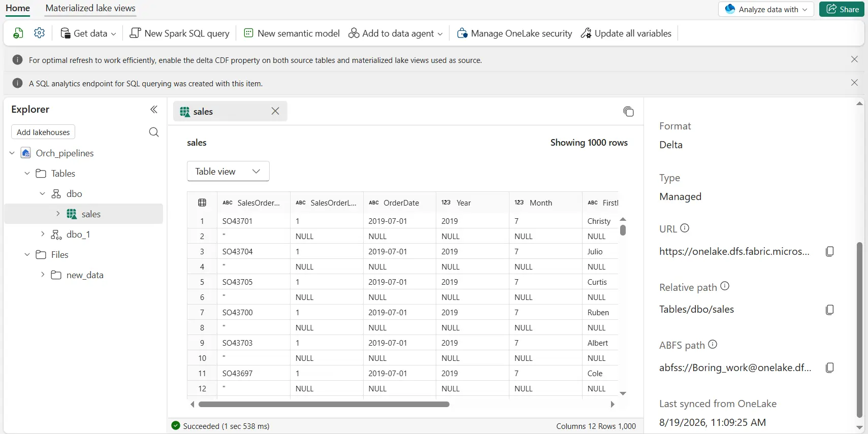Click the info icon on the CDF notice

[x=17, y=60]
